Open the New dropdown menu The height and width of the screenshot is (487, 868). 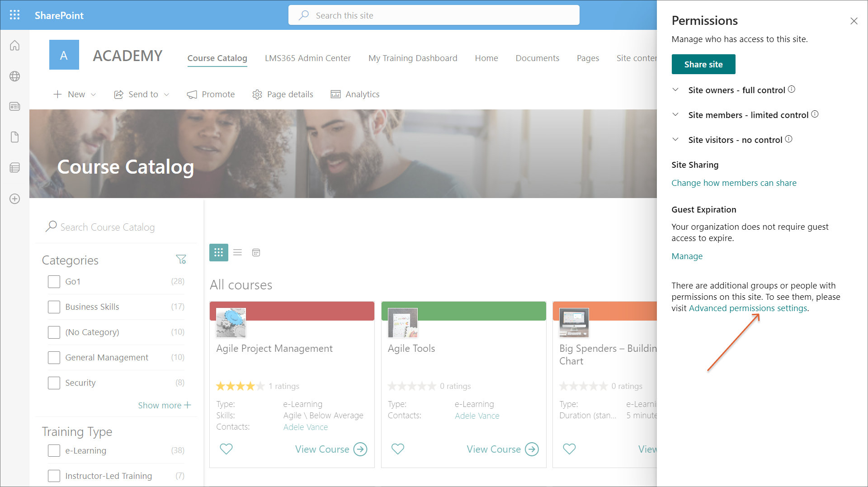[x=75, y=94]
